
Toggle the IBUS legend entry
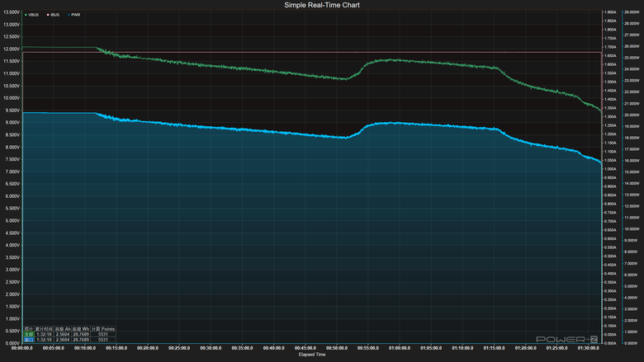[x=53, y=15]
